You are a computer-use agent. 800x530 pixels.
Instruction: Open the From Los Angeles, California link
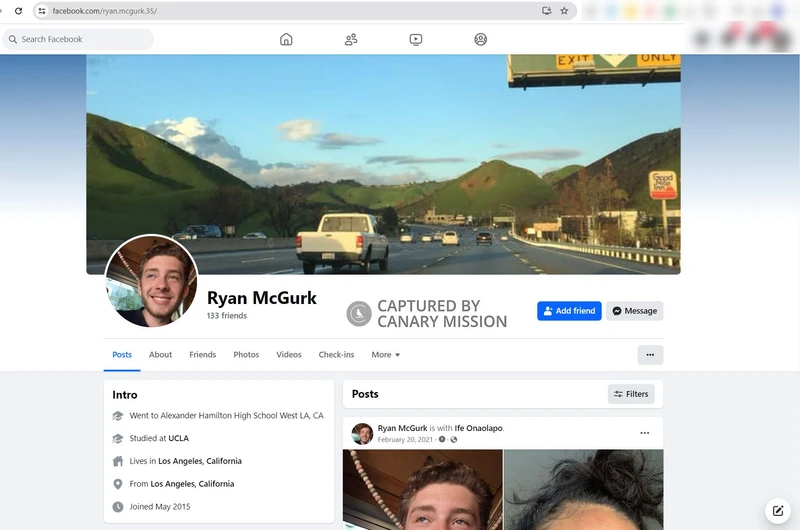[x=192, y=484]
